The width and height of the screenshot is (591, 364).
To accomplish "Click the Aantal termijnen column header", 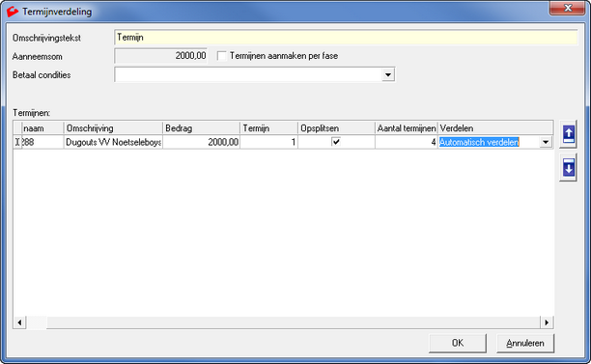I will 406,128.
